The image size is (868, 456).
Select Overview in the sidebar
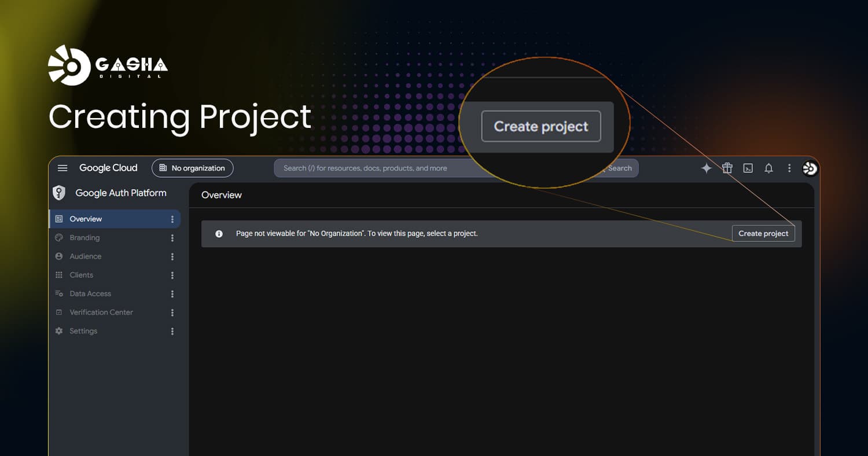115,219
